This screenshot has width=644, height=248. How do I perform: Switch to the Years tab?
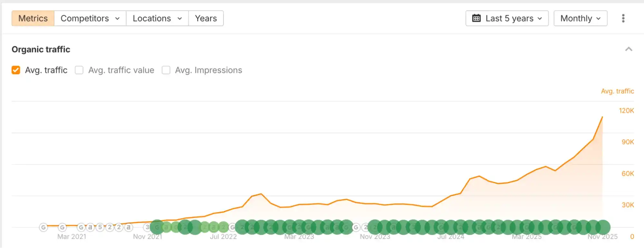point(206,18)
